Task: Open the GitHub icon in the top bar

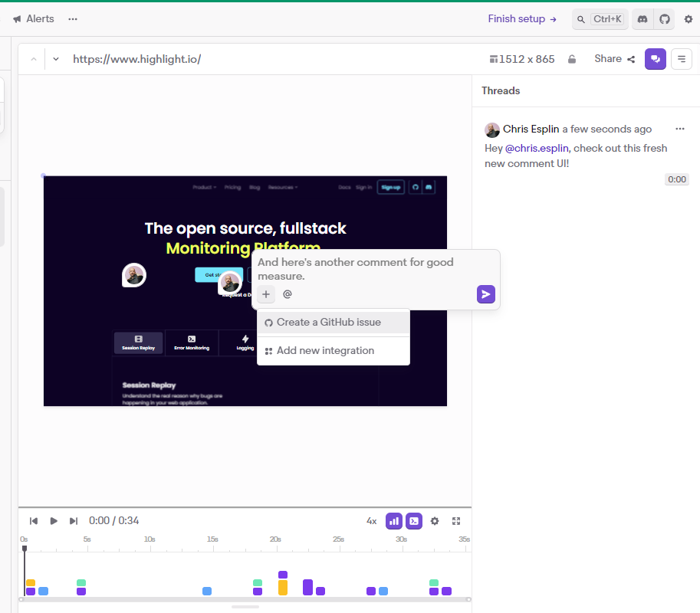Action: point(665,19)
